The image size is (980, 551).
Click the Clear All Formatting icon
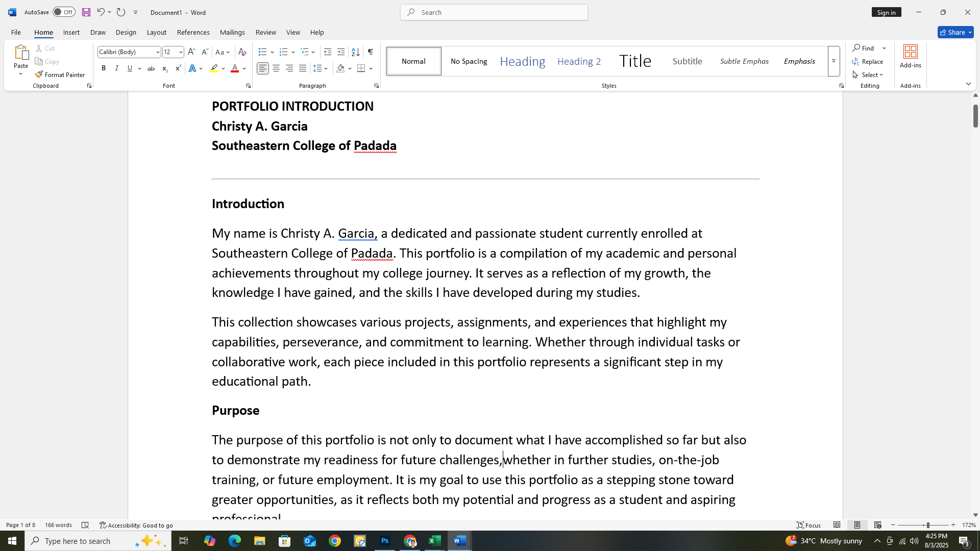[242, 52]
